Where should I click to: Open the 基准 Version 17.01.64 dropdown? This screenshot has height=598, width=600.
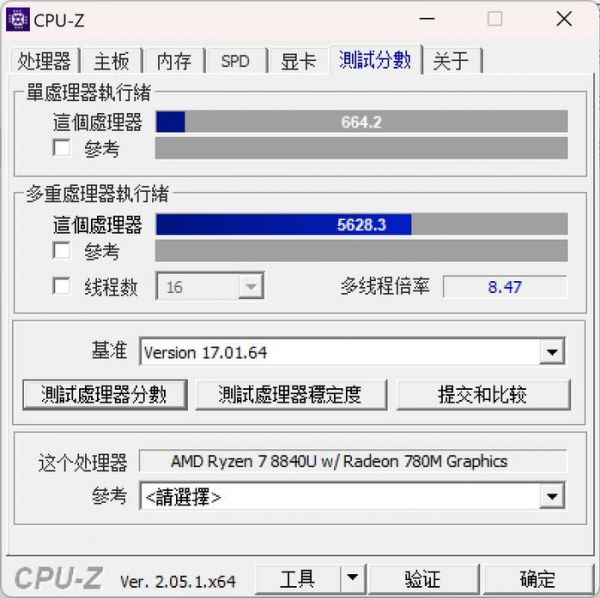click(x=552, y=352)
